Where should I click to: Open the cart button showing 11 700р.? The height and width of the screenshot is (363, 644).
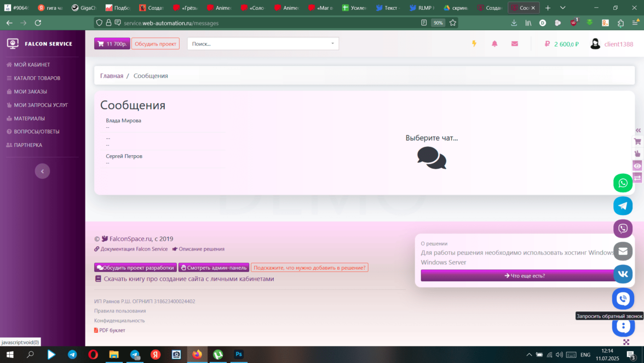tap(112, 43)
